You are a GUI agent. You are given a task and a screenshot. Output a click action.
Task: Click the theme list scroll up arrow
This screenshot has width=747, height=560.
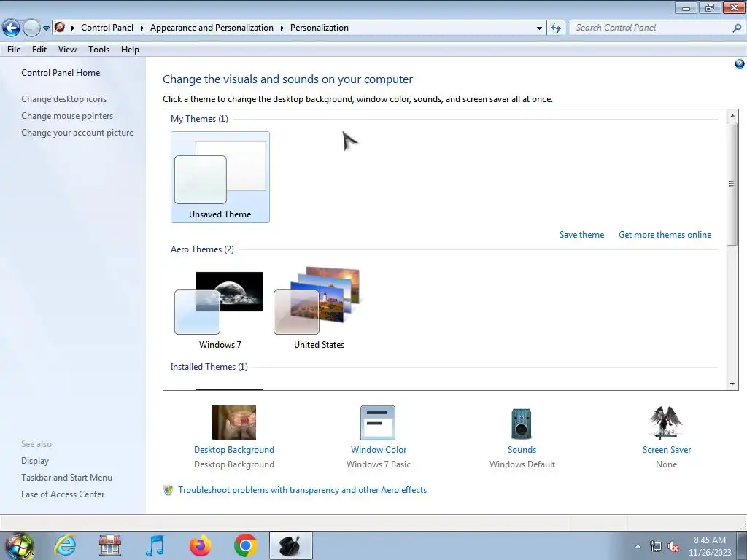tap(732, 116)
